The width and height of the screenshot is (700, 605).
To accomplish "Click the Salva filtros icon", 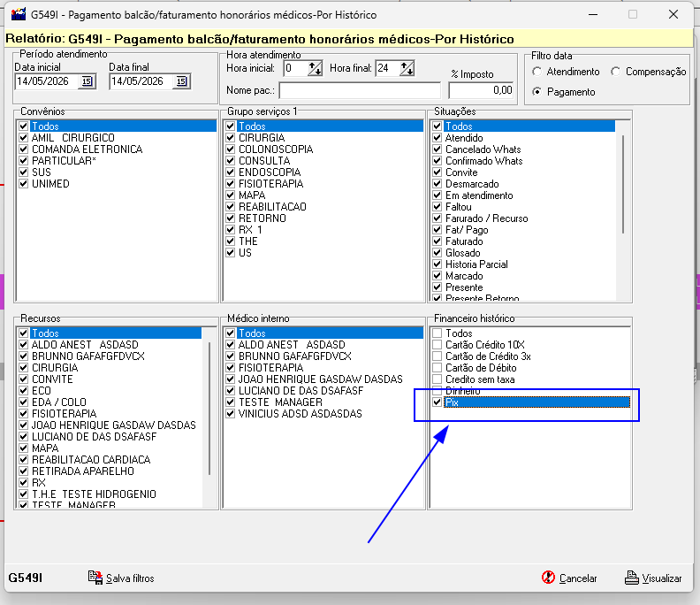I will tap(95, 578).
